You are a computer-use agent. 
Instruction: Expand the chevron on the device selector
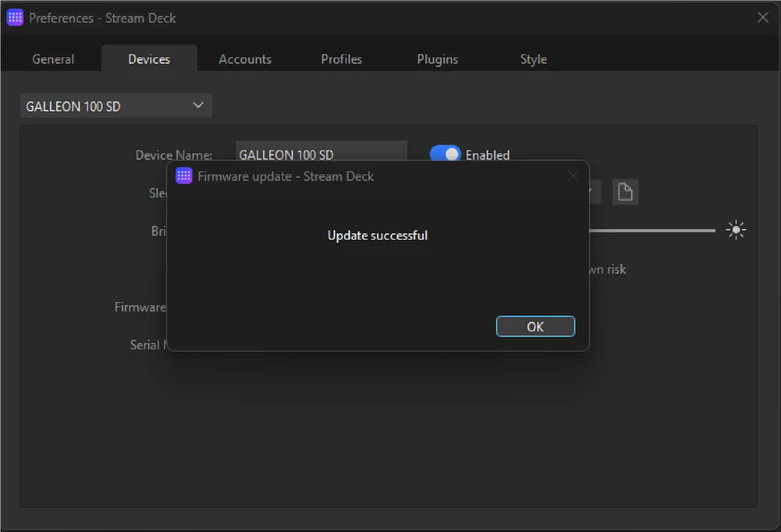pyautogui.click(x=198, y=105)
